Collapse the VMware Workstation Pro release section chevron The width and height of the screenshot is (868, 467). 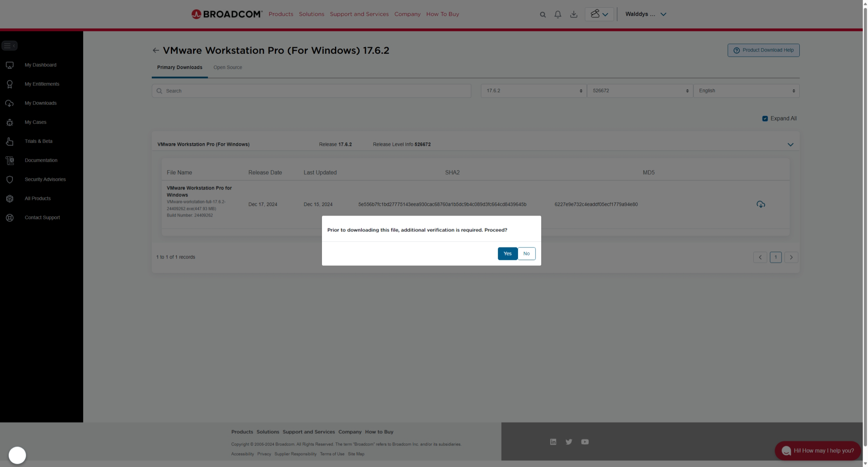[x=790, y=145]
